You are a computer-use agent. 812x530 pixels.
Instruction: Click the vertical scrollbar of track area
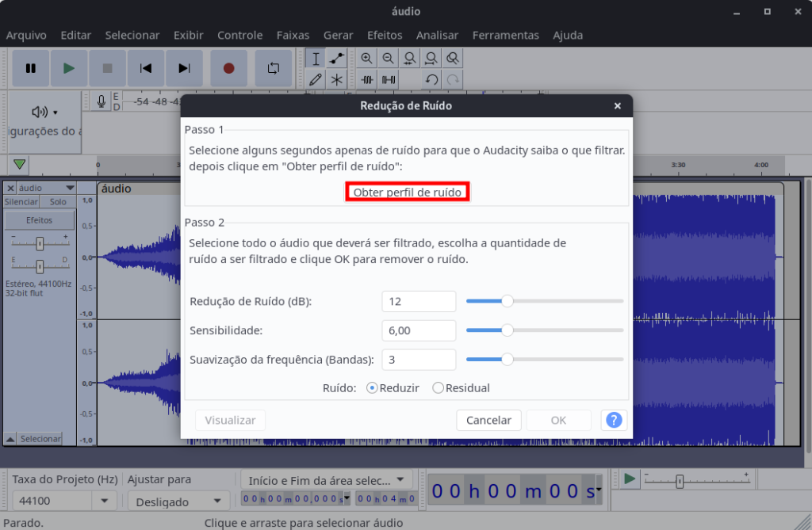click(808, 316)
